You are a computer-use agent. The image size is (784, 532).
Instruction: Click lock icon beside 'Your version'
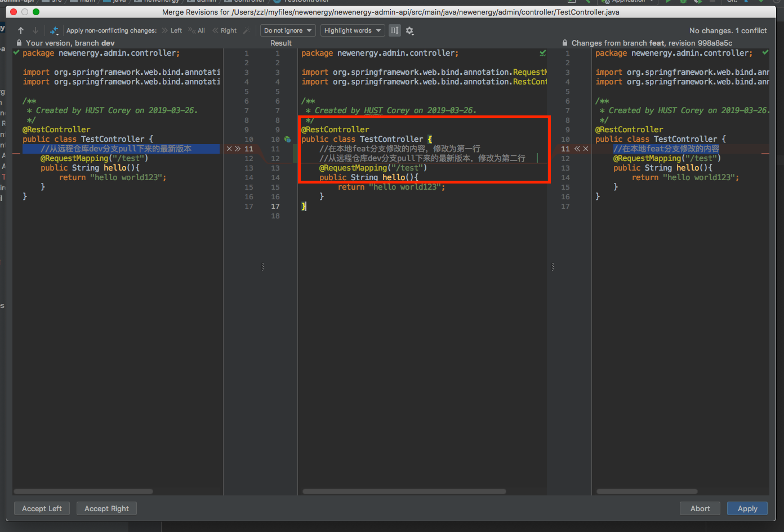[19, 43]
